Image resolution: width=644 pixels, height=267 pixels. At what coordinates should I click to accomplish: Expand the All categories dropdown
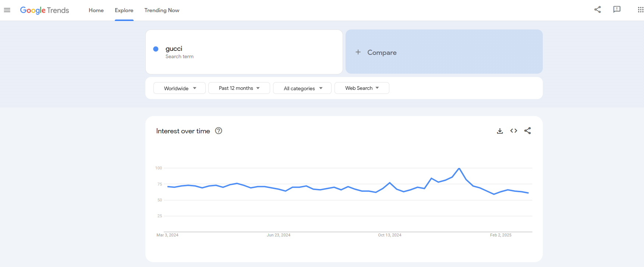click(302, 88)
